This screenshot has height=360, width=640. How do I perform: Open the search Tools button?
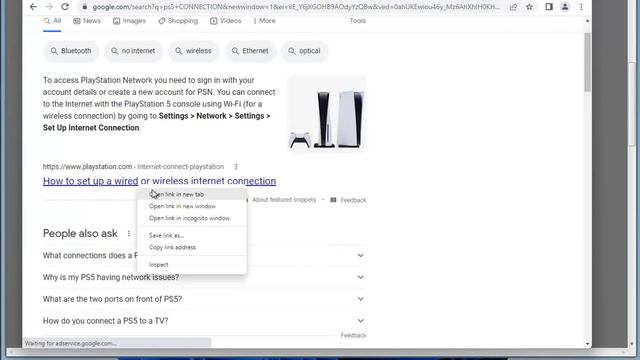358,21
